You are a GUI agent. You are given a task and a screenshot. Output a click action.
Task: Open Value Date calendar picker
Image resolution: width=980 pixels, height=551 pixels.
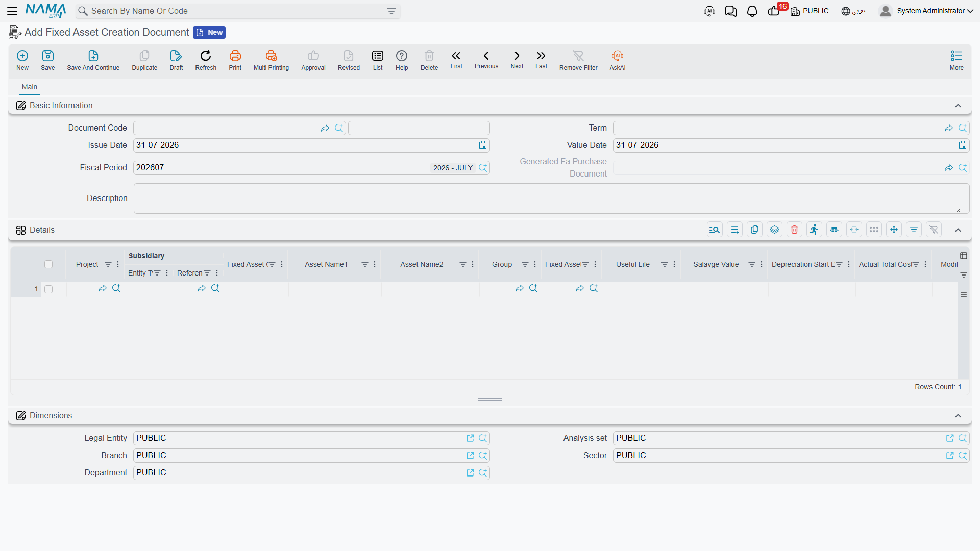[963, 145]
